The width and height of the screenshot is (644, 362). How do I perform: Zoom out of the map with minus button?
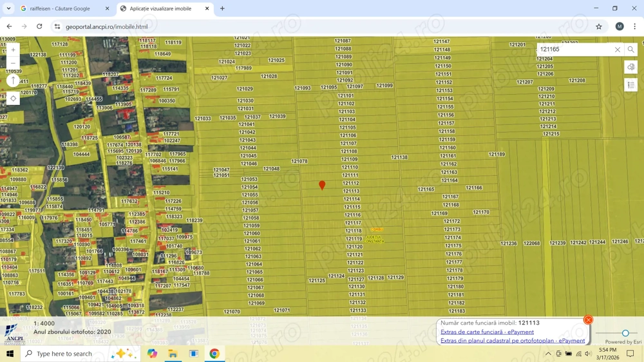pos(13,63)
